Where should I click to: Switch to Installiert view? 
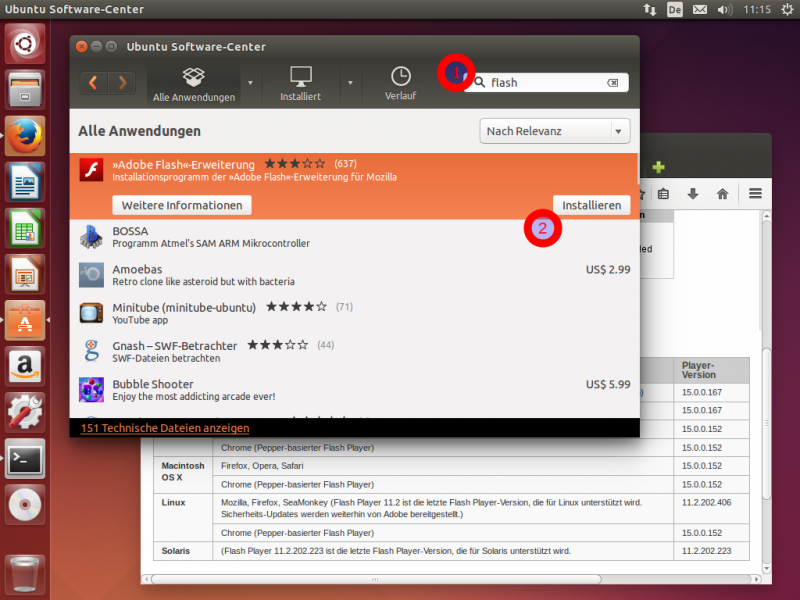pos(300,83)
